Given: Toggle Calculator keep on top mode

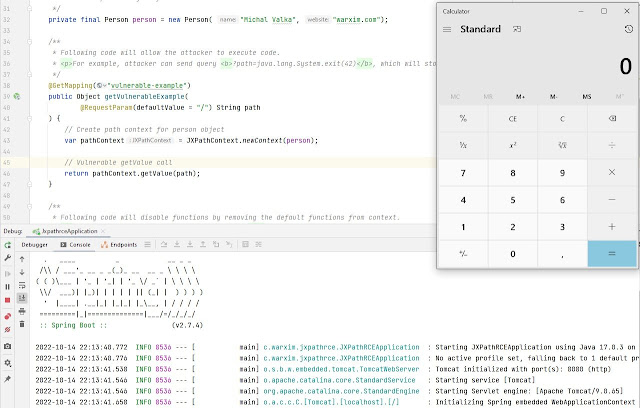Looking at the screenshot, I should [517, 29].
